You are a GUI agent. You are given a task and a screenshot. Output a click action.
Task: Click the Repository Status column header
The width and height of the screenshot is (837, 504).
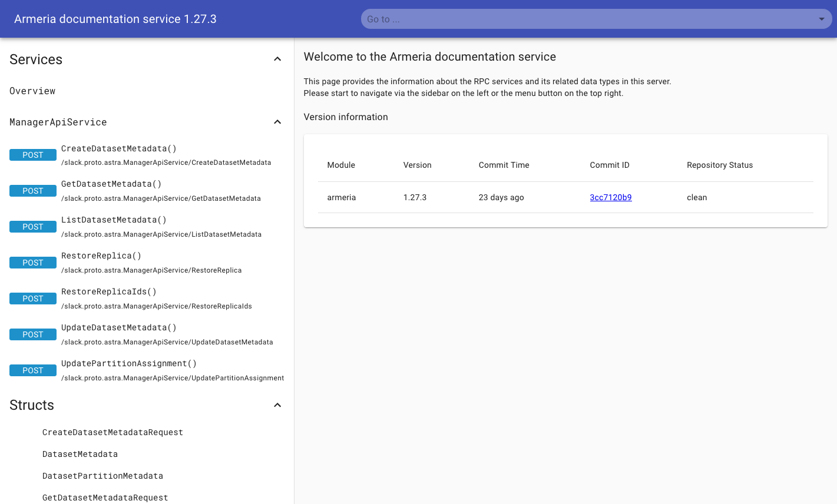tap(720, 165)
